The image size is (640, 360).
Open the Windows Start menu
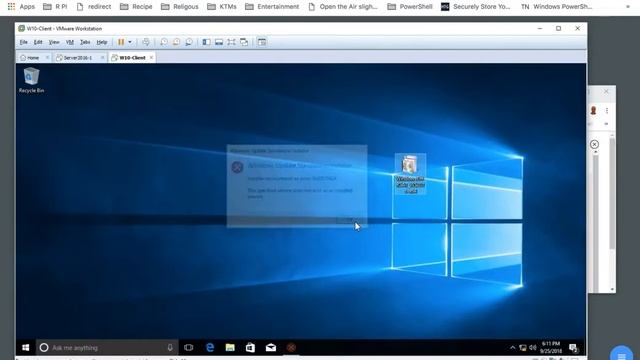click(x=25, y=348)
